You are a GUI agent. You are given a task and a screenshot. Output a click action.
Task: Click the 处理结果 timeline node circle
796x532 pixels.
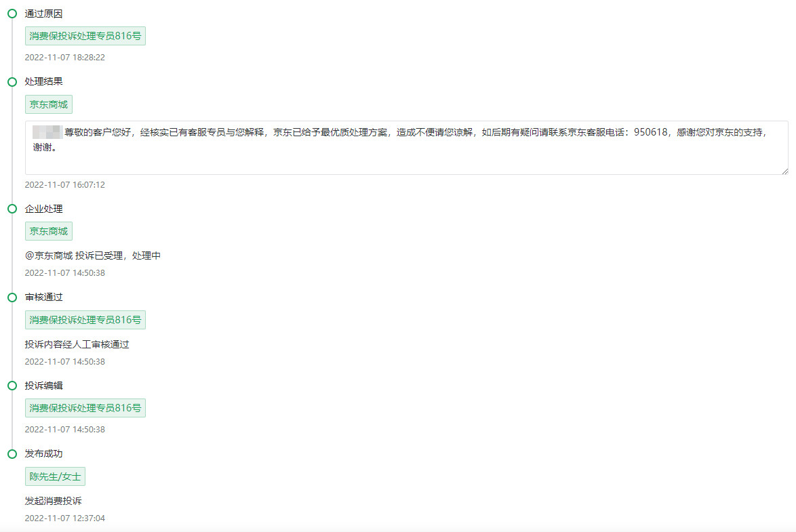pos(12,82)
